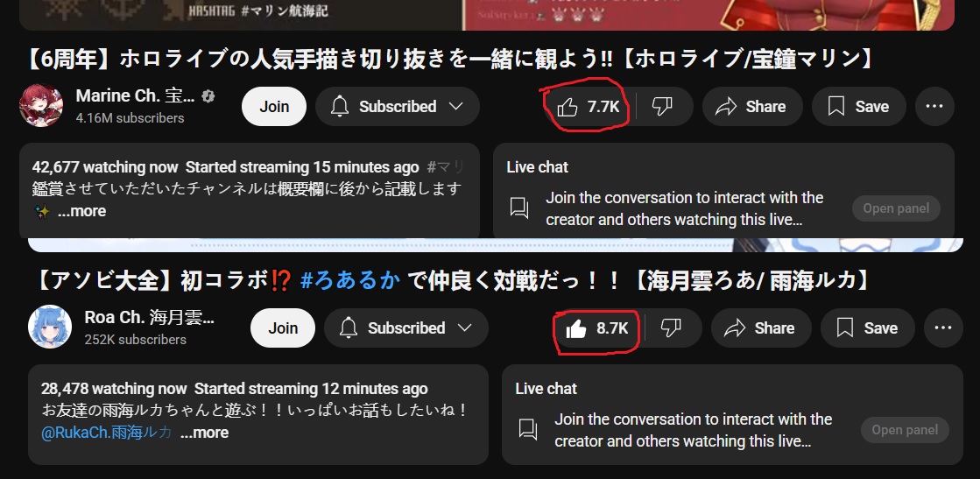Share the Marine Ch. stream
The image size is (980, 479).
752,107
